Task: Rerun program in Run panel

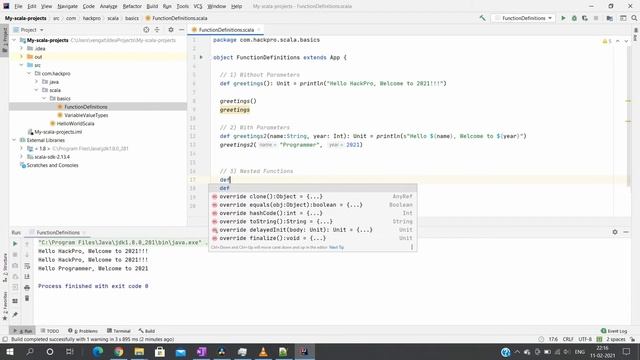Action: tap(15, 244)
